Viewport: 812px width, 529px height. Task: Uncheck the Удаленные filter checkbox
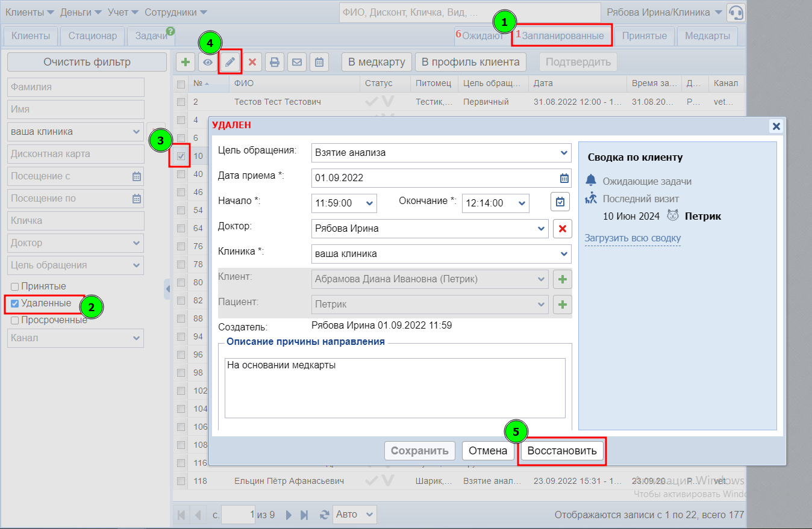(15, 303)
